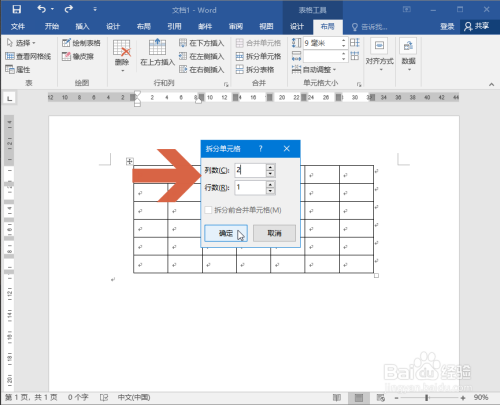The width and height of the screenshot is (500, 405).
Task: Switch to read mode view
Action: pos(337,397)
